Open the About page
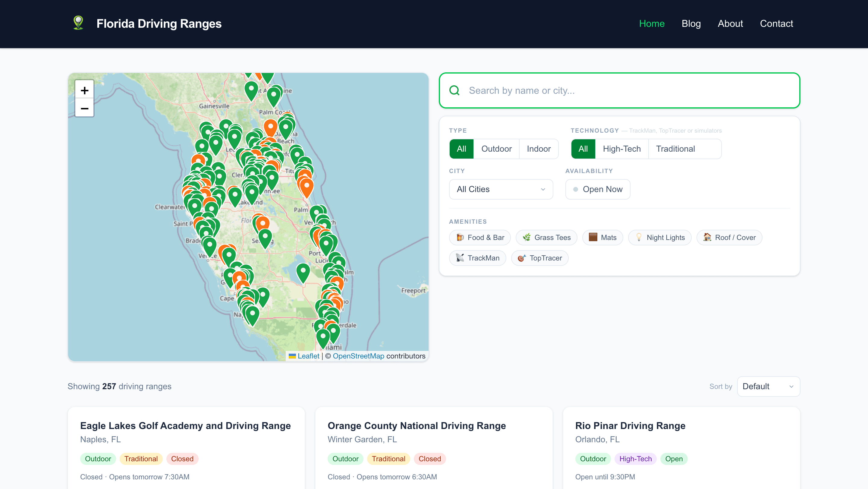This screenshot has width=868, height=489. [x=730, y=24]
